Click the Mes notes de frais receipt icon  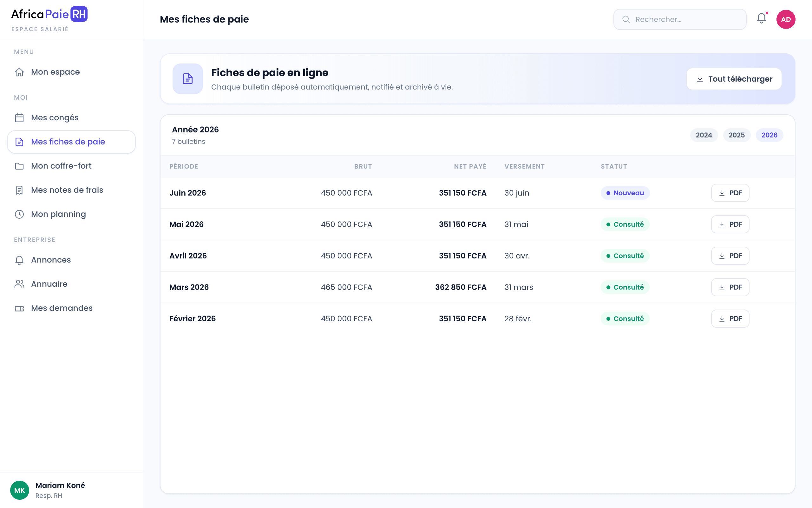click(x=19, y=190)
